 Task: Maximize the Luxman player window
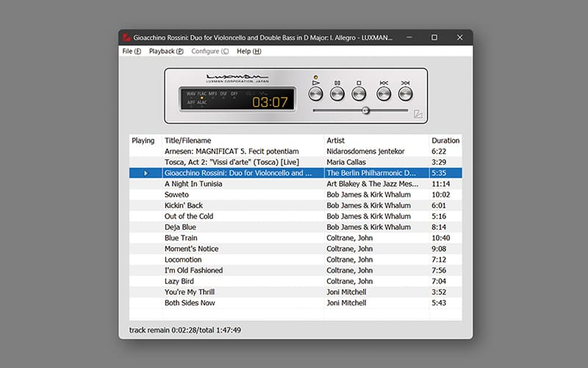(434, 38)
